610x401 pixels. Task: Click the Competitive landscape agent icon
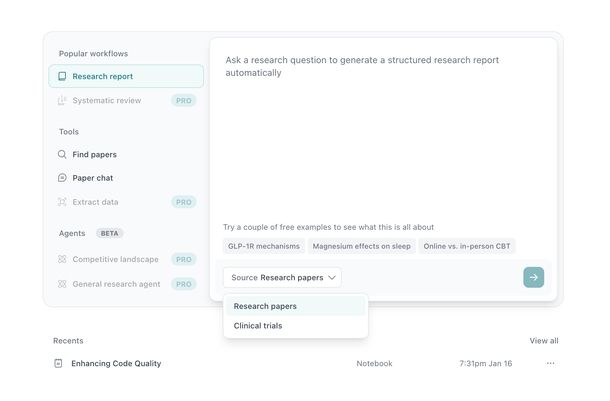(x=62, y=259)
